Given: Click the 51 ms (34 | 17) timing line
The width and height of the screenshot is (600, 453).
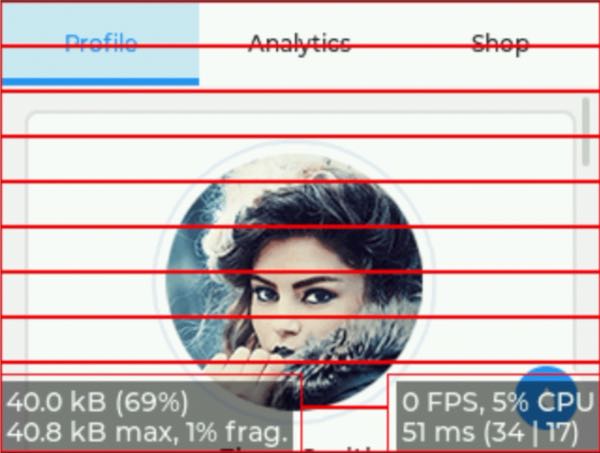Looking at the screenshot, I should pos(490,432).
